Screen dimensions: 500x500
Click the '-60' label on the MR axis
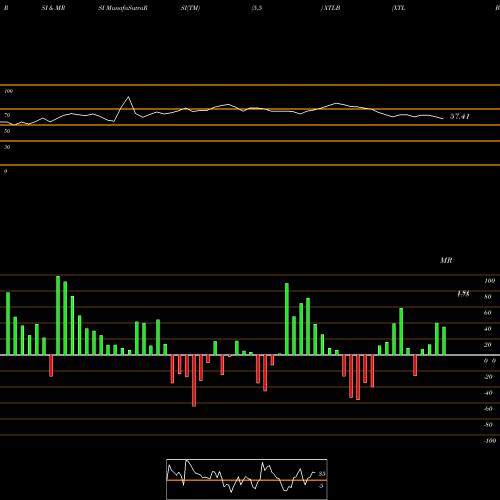(x=488, y=409)
